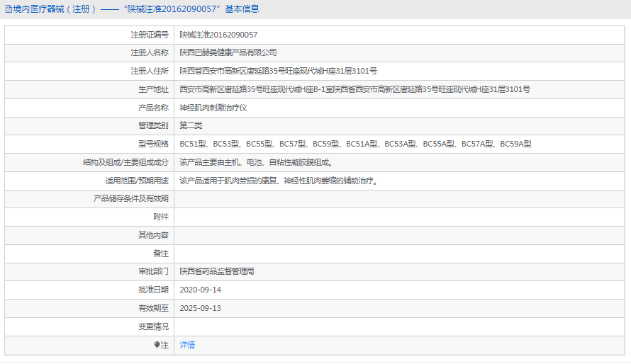631x364 pixels.
Task: Click the document icon in the header title
Action: 9,9
